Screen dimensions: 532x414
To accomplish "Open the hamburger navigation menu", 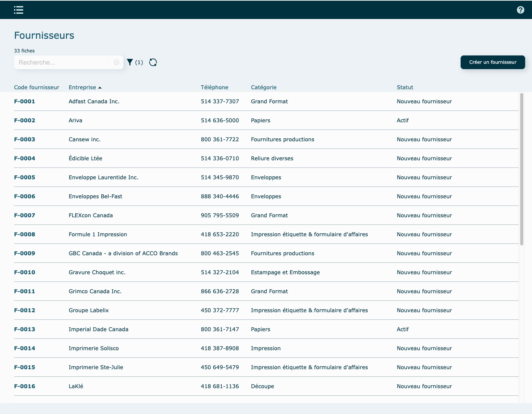I will [19, 10].
